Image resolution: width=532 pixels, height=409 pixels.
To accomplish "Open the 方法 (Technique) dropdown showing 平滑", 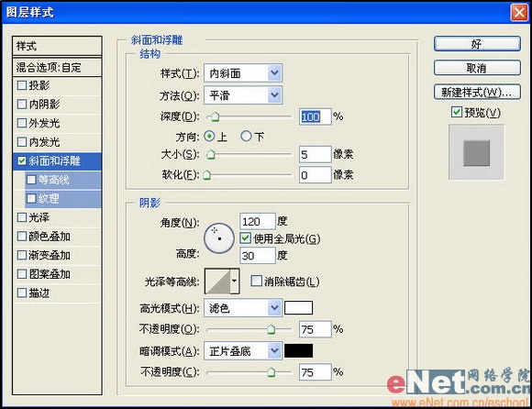I will pyautogui.click(x=243, y=95).
